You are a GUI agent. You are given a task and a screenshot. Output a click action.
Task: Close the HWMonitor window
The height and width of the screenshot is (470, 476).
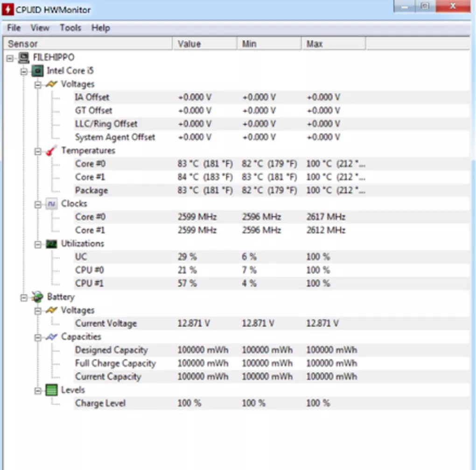(x=453, y=6)
